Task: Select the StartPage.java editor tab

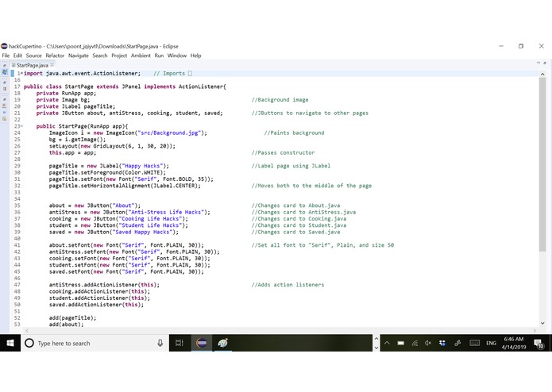Action: pyautogui.click(x=32, y=65)
